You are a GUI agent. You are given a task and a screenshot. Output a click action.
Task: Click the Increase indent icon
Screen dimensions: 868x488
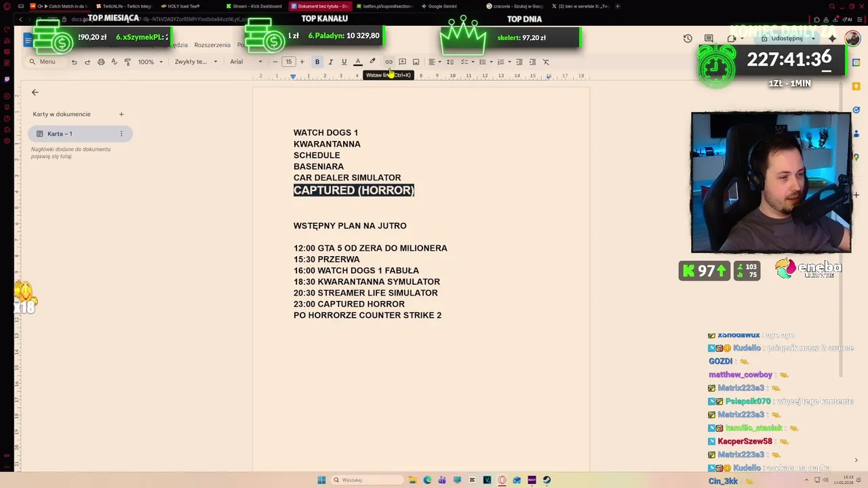click(x=532, y=62)
